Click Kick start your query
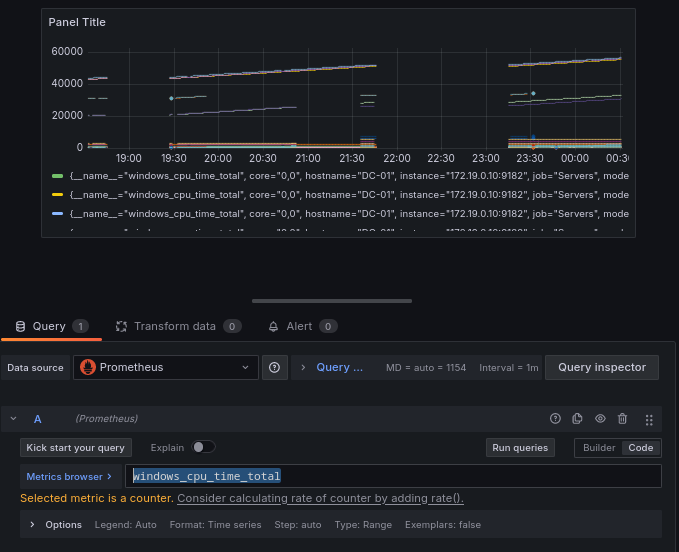Viewport: 679px width, 552px height. 76,448
